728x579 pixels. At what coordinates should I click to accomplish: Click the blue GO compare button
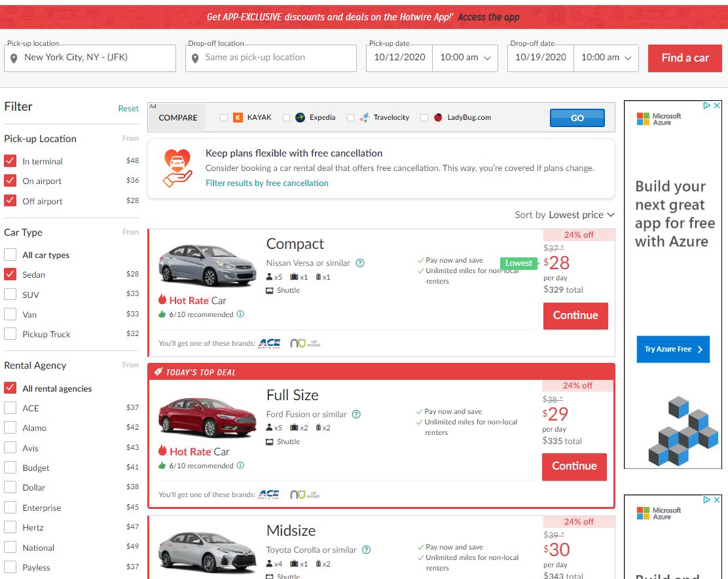pyautogui.click(x=577, y=118)
